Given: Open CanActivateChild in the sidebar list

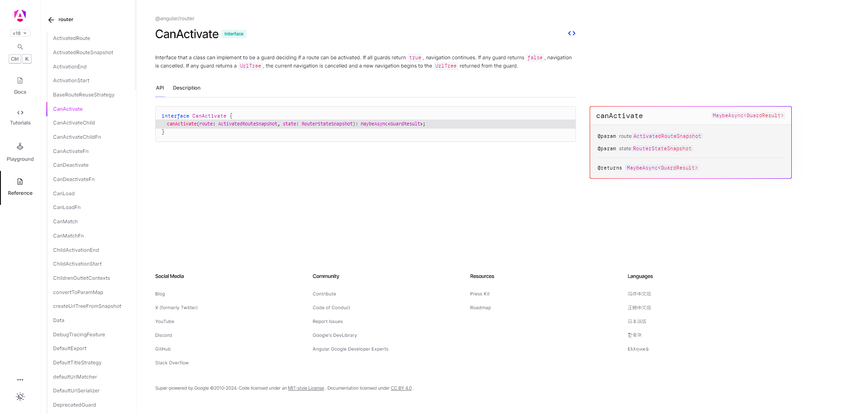Looking at the screenshot, I should pyautogui.click(x=74, y=123).
